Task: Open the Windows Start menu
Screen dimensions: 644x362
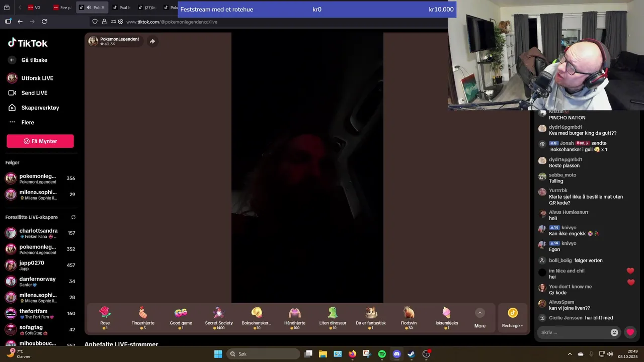Action: (218, 354)
